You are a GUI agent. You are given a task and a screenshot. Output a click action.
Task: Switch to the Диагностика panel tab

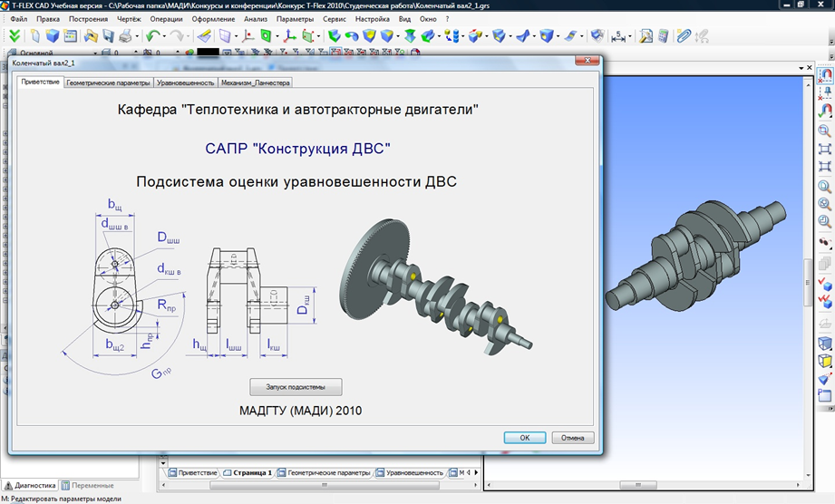tap(30, 485)
